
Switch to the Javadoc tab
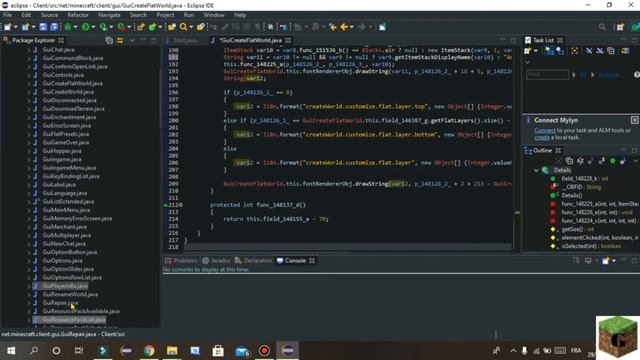click(217, 260)
